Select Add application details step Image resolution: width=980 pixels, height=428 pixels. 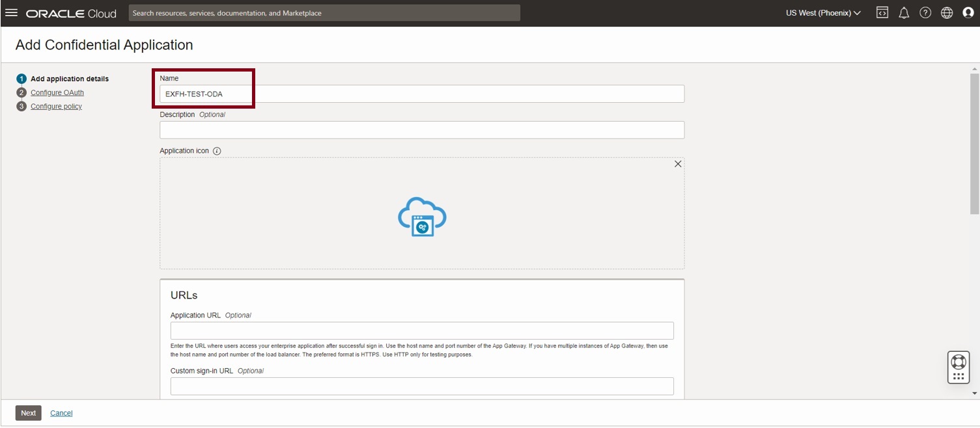[x=69, y=79]
